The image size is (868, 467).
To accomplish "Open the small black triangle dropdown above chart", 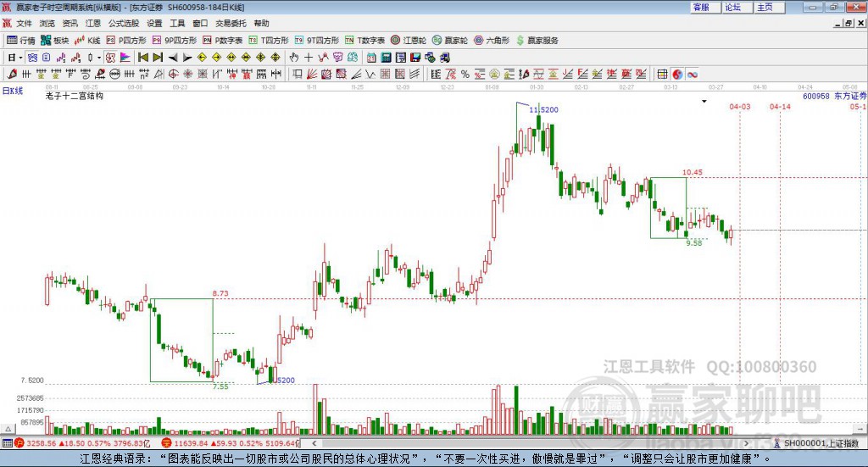I will coord(704,102).
